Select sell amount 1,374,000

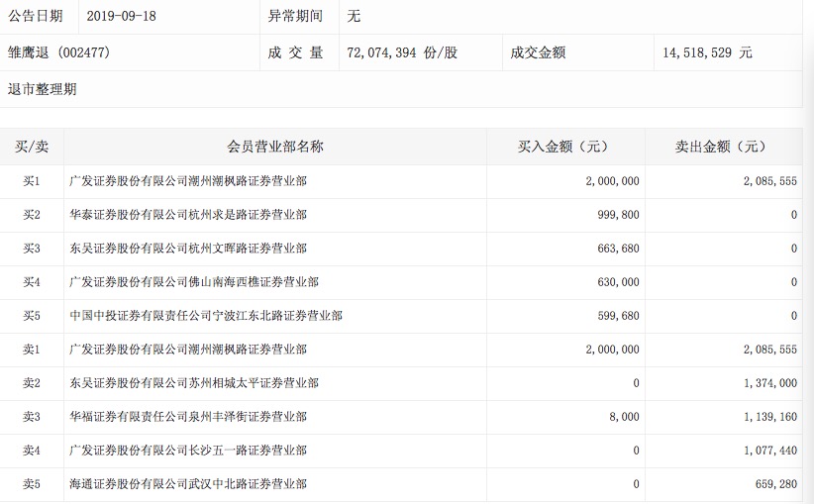click(x=769, y=383)
